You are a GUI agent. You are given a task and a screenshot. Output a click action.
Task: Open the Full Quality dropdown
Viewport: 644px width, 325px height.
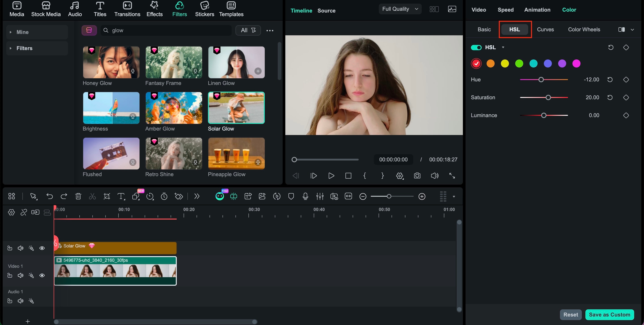pos(400,9)
